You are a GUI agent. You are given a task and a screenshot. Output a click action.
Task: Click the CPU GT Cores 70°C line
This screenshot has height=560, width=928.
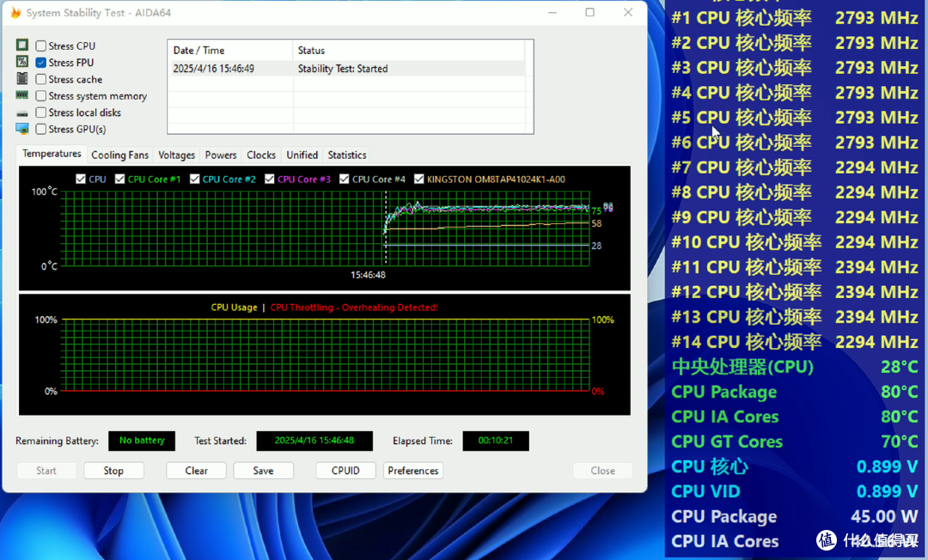pos(794,441)
